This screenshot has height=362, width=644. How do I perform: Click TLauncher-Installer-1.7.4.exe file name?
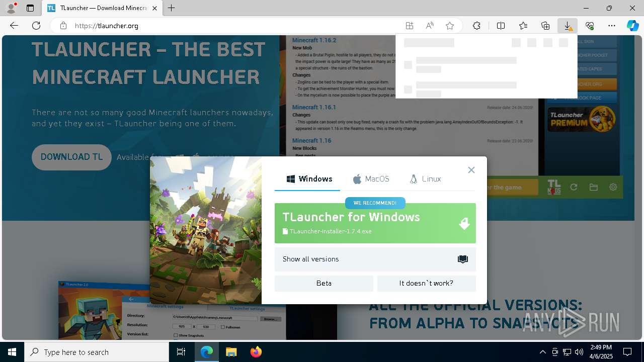point(331,231)
